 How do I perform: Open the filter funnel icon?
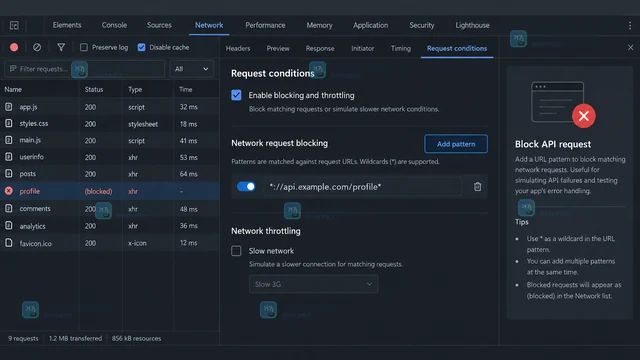pyautogui.click(x=61, y=47)
